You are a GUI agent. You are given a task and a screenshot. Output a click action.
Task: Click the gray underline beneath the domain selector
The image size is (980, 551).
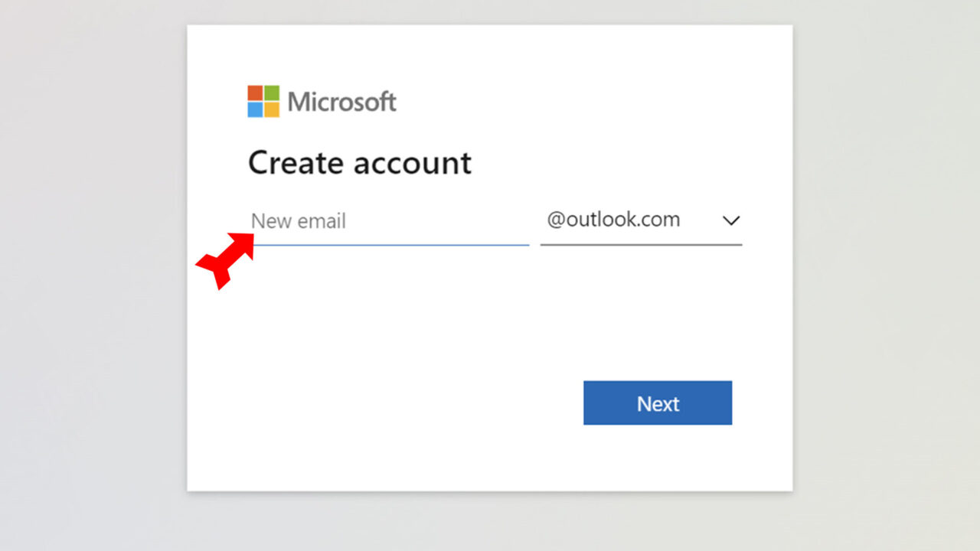641,245
